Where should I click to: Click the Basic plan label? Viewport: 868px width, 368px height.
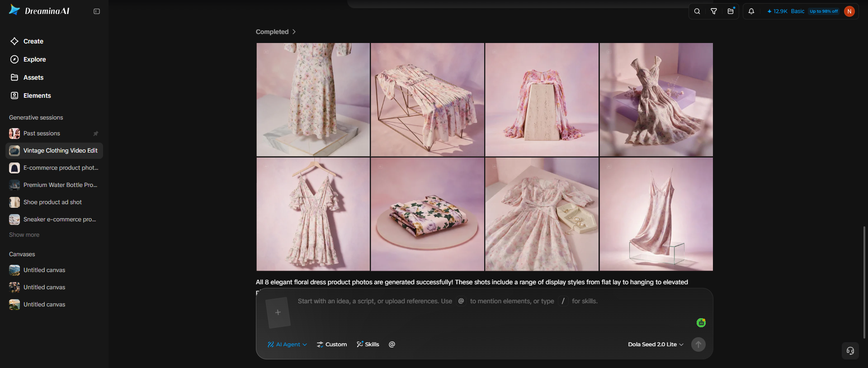click(797, 11)
